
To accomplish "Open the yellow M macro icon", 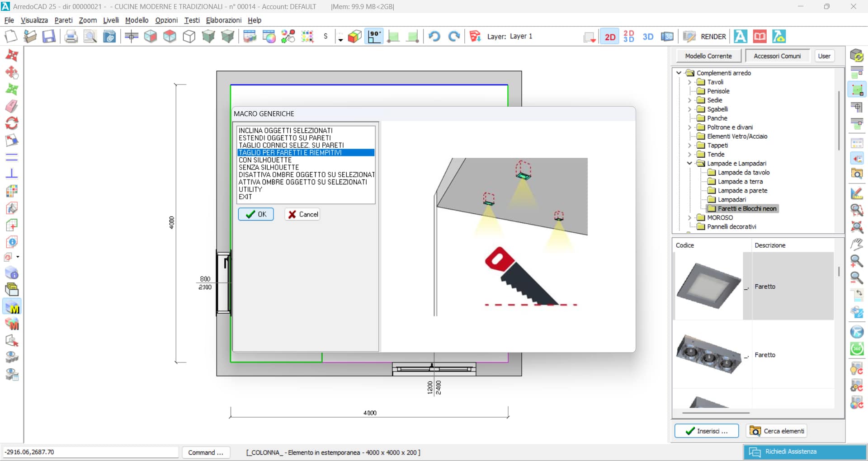I will [x=12, y=307].
